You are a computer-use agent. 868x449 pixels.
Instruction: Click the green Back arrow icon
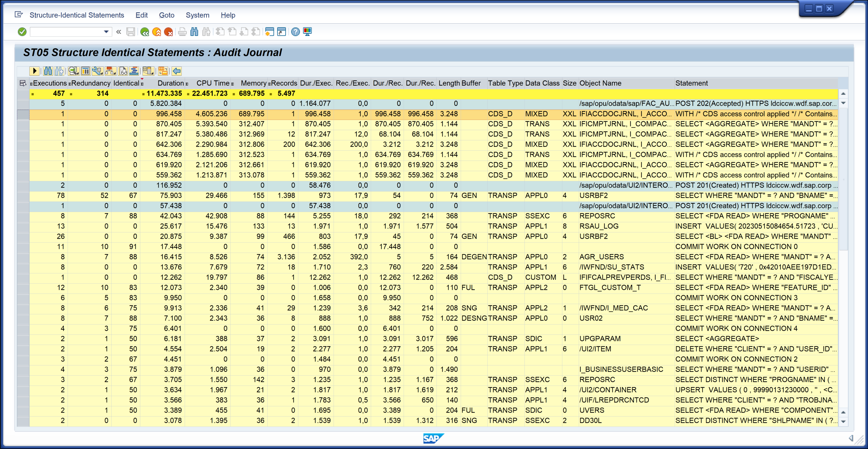point(145,32)
